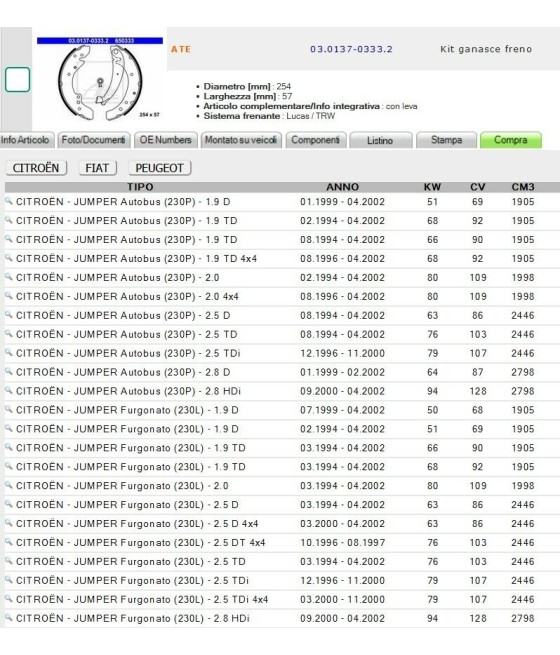This screenshot has width=560, height=655.
Task: Click magnifier icon for Furgonato 2.8 HDi row
Action: 9,618
